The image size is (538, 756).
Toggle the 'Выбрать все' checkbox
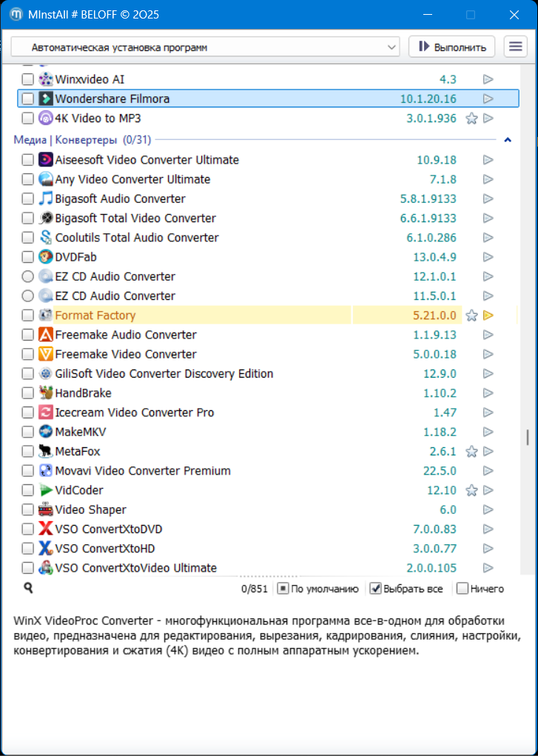point(376,589)
